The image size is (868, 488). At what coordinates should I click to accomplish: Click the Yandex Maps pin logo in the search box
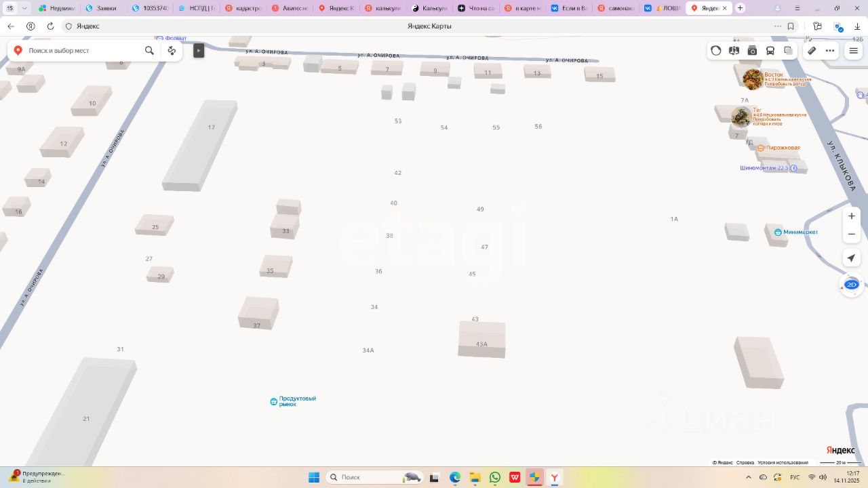point(18,50)
